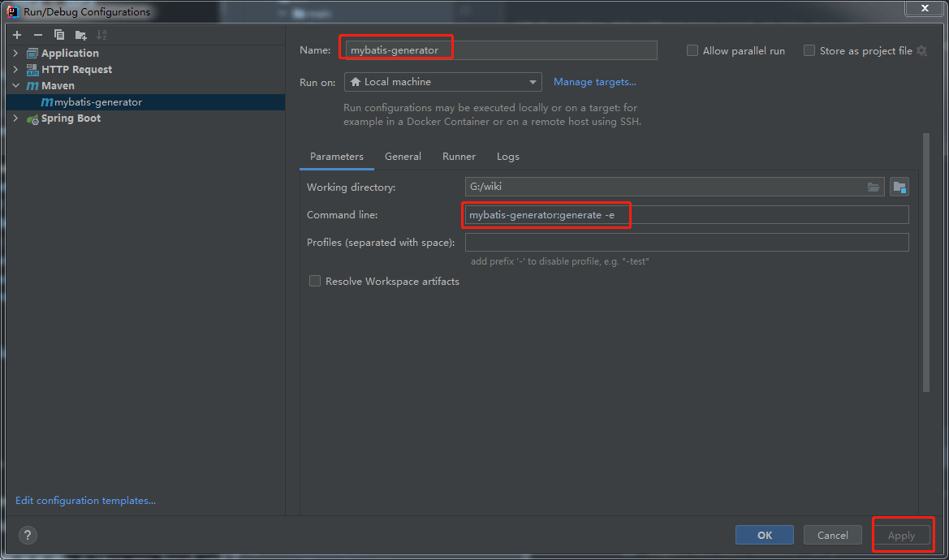Remove configuration with minus icon
The height and width of the screenshot is (560, 949).
point(38,35)
